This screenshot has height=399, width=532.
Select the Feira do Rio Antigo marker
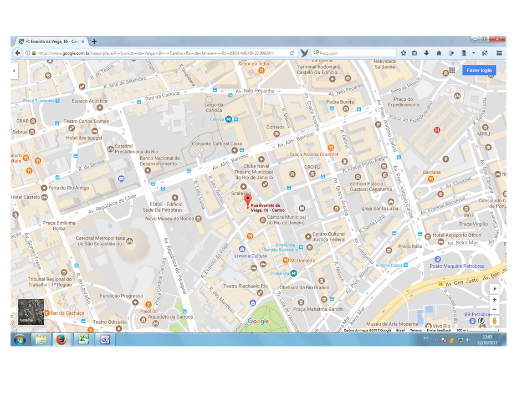point(44,188)
